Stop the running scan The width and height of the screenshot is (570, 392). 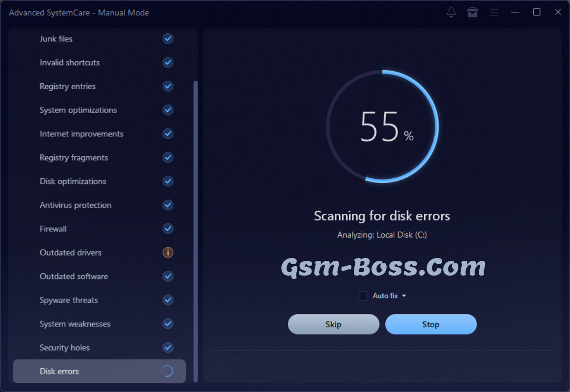point(431,324)
